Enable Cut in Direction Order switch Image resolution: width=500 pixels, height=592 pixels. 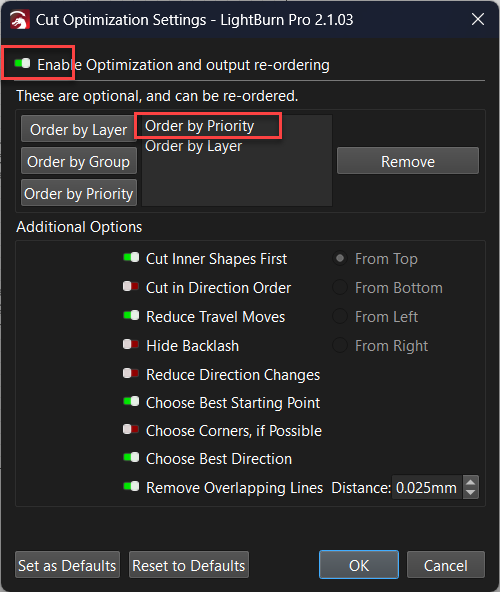point(131,287)
